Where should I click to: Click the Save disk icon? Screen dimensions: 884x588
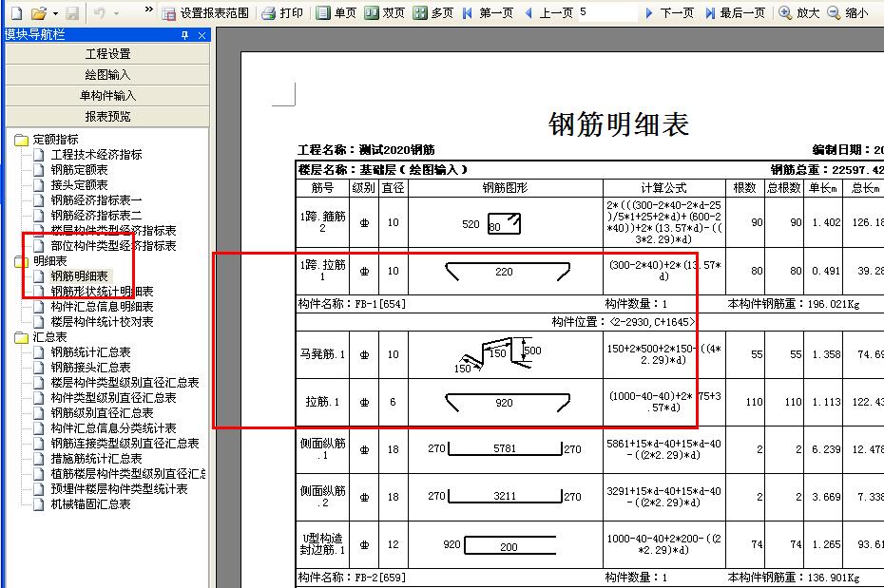[x=72, y=12]
